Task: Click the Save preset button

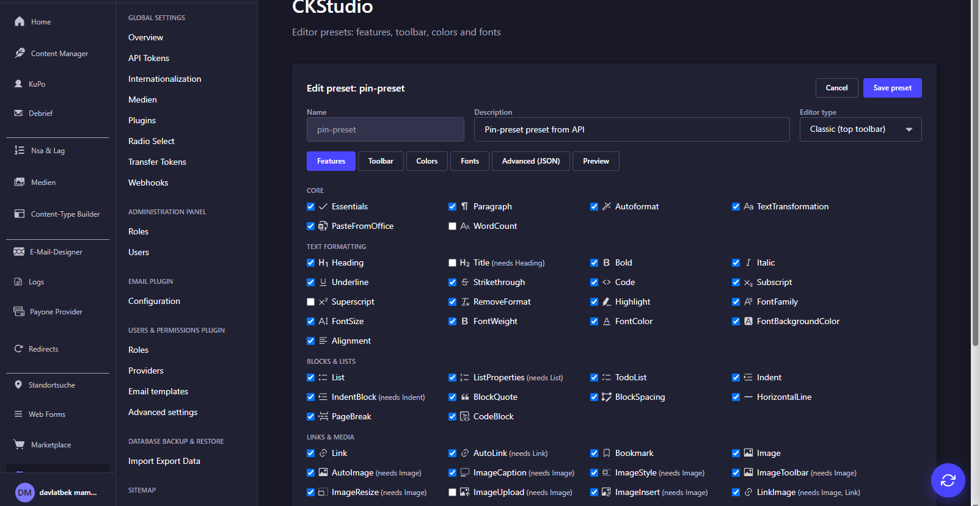Action: [x=892, y=88]
